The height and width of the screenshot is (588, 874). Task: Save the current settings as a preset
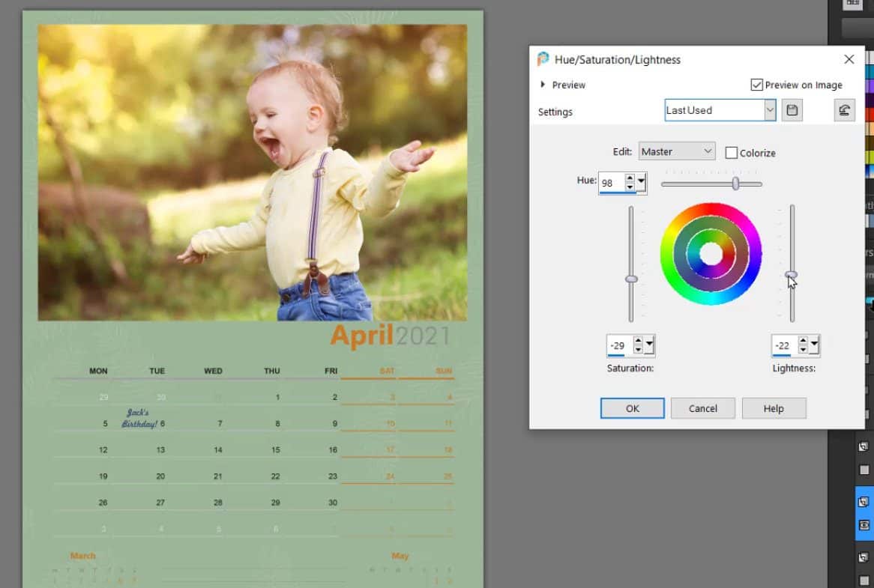(x=792, y=110)
